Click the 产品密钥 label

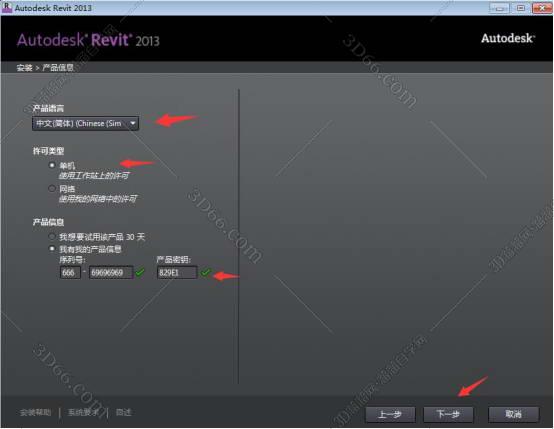pyautogui.click(x=173, y=260)
